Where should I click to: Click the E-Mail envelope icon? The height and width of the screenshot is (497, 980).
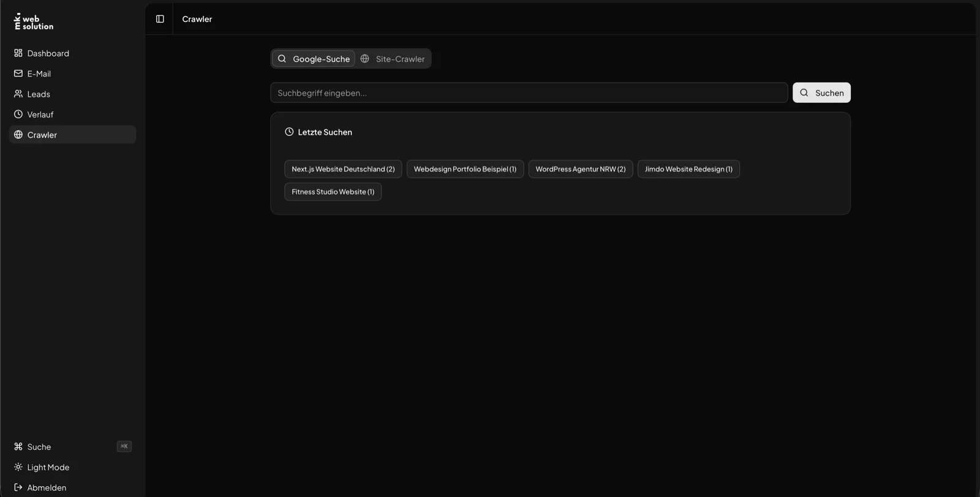point(18,73)
